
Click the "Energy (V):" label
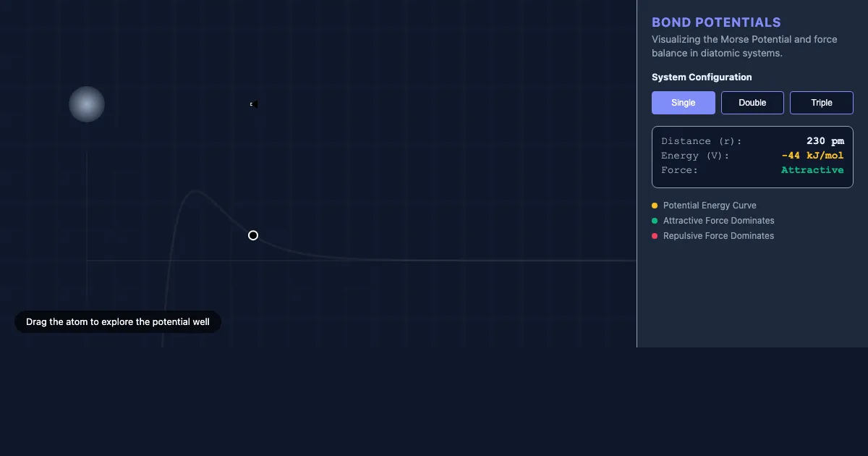[695, 156]
